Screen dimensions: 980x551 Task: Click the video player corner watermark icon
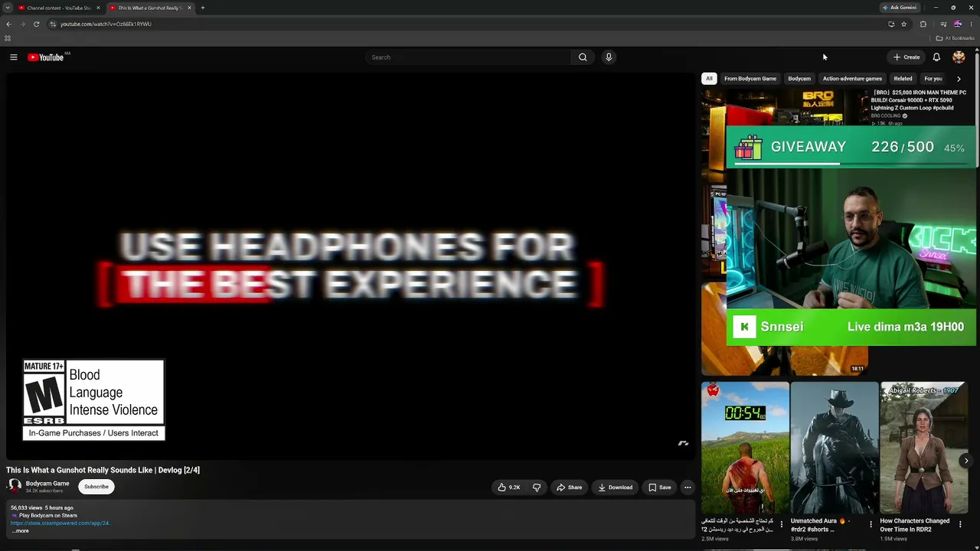683,443
